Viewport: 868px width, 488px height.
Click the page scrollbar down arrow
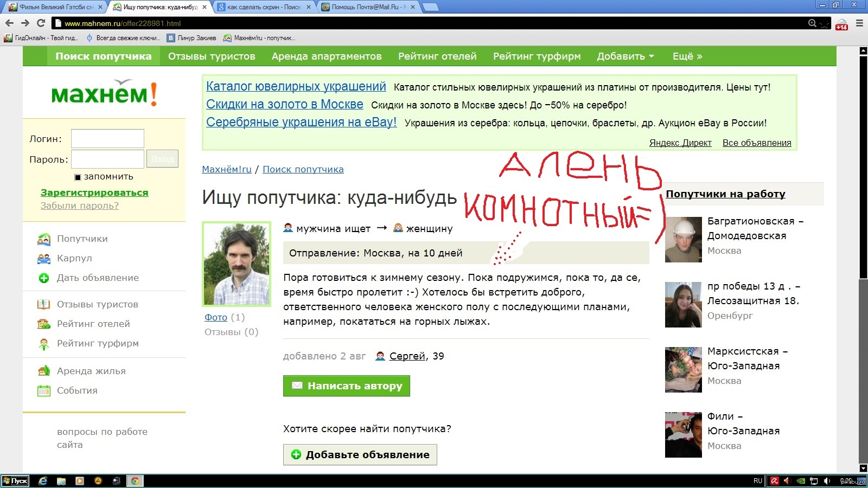pyautogui.click(x=863, y=468)
